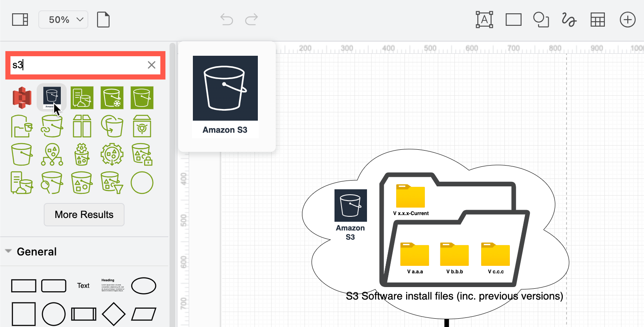This screenshot has width=644, height=327.
Task: Select the Amazon S3 bucket shape result
Action: (52, 97)
